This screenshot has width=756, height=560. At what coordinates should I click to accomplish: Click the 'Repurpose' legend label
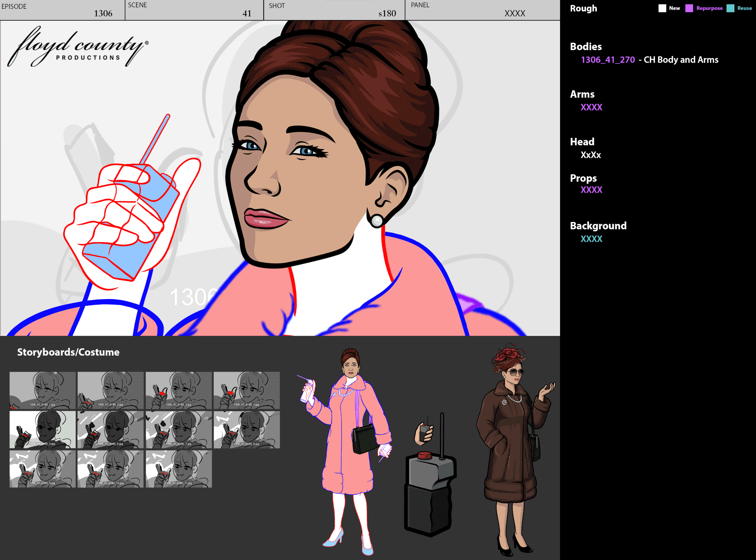pyautogui.click(x=709, y=8)
